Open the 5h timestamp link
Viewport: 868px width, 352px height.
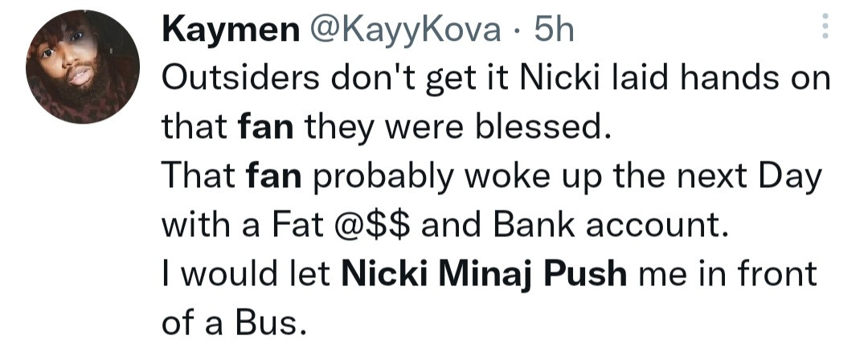pos(555,30)
